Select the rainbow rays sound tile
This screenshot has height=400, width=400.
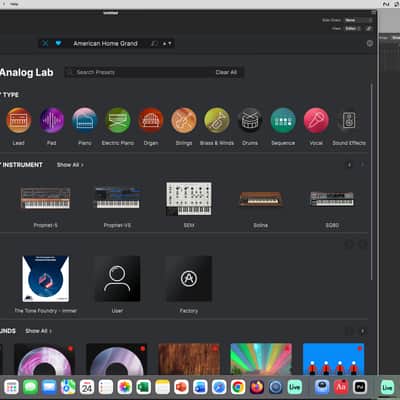point(261,359)
